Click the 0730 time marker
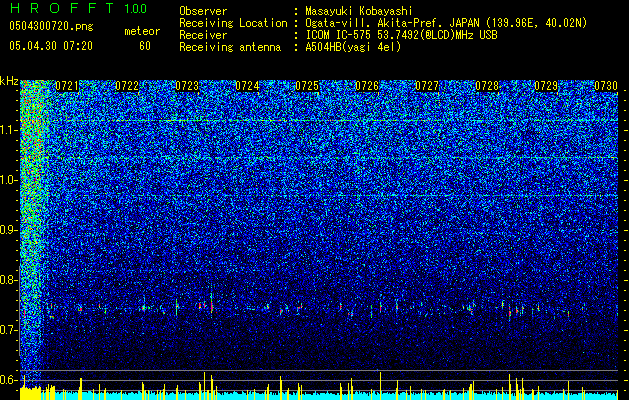Screen dimensions: 629x400 click(x=606, y=86)
